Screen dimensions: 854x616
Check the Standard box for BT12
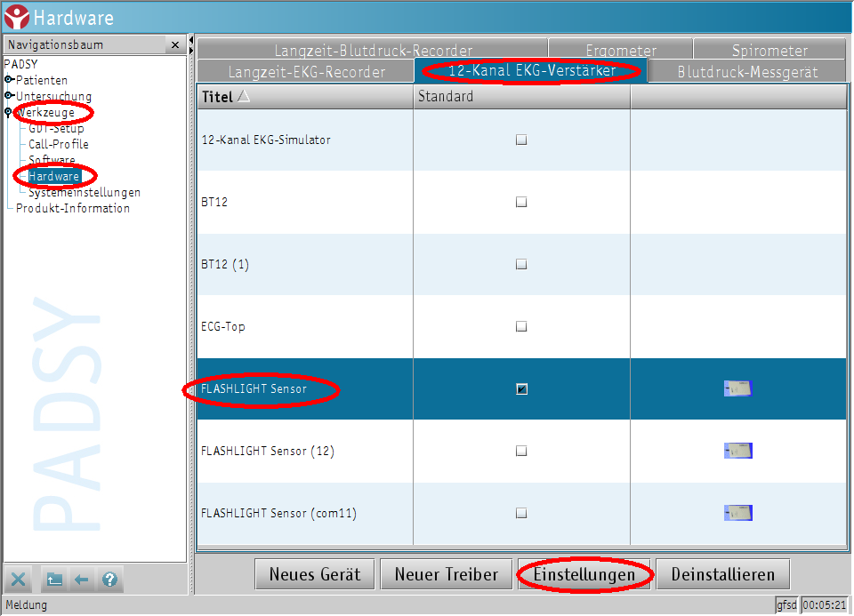(x=521, y=202)
